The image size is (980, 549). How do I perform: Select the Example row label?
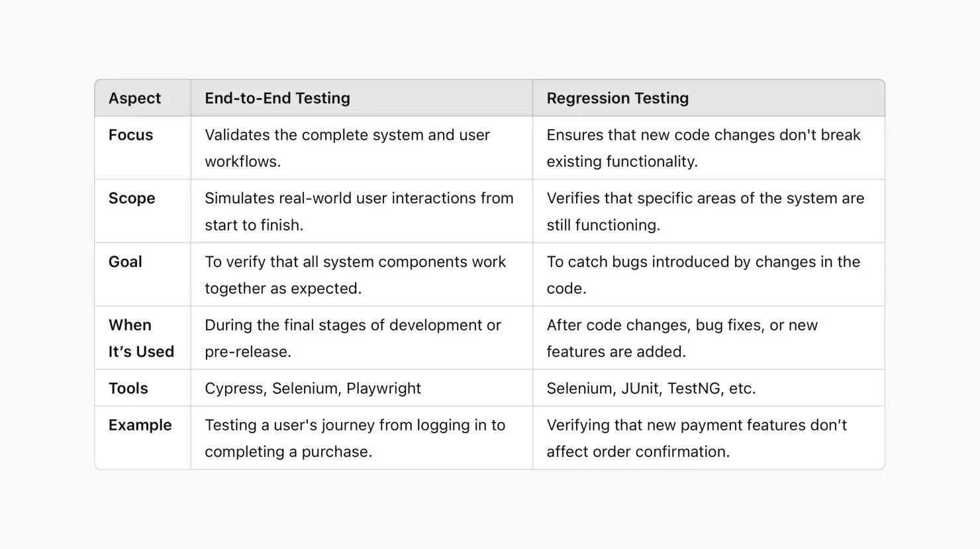[140, 425]
